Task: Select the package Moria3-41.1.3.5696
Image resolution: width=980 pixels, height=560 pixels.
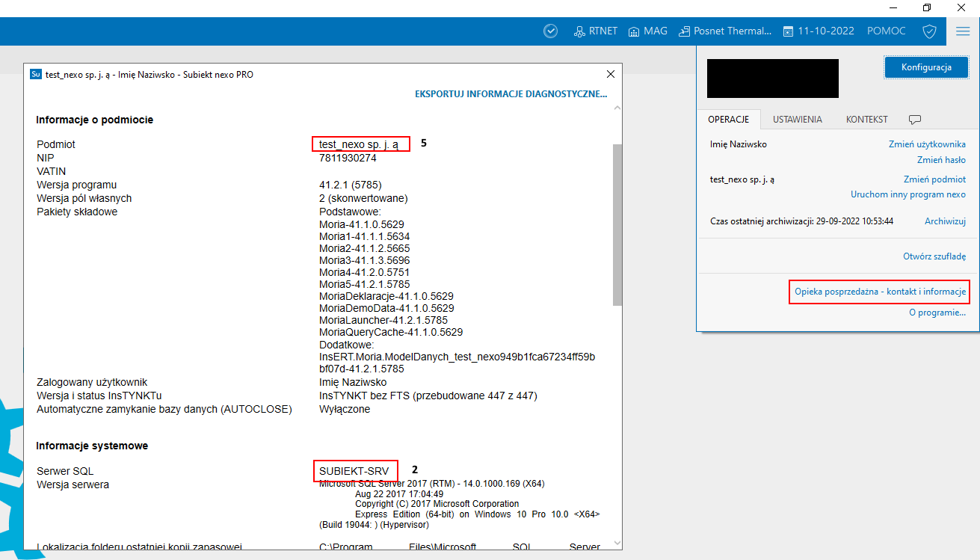Action: (364, 260)
